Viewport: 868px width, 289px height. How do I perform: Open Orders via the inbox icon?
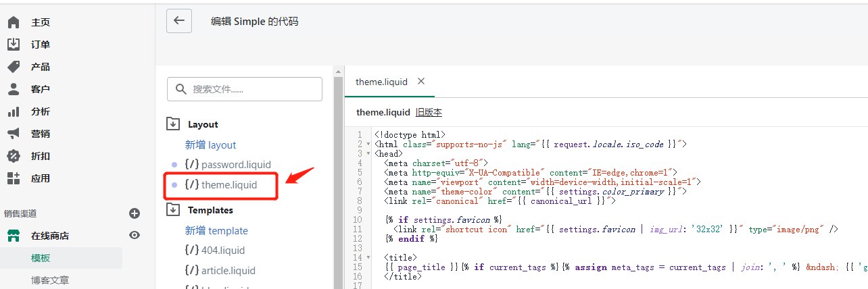coord(14,45)
